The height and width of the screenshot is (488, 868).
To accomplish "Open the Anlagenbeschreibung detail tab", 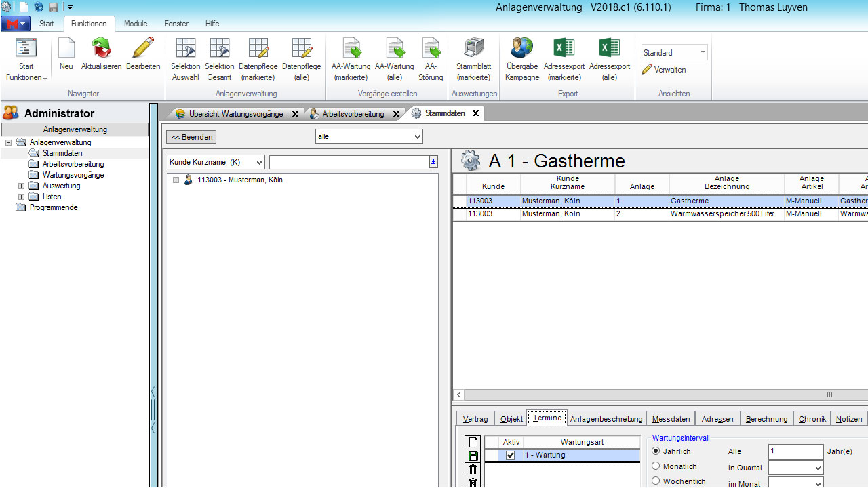I will tap(606, 419).
